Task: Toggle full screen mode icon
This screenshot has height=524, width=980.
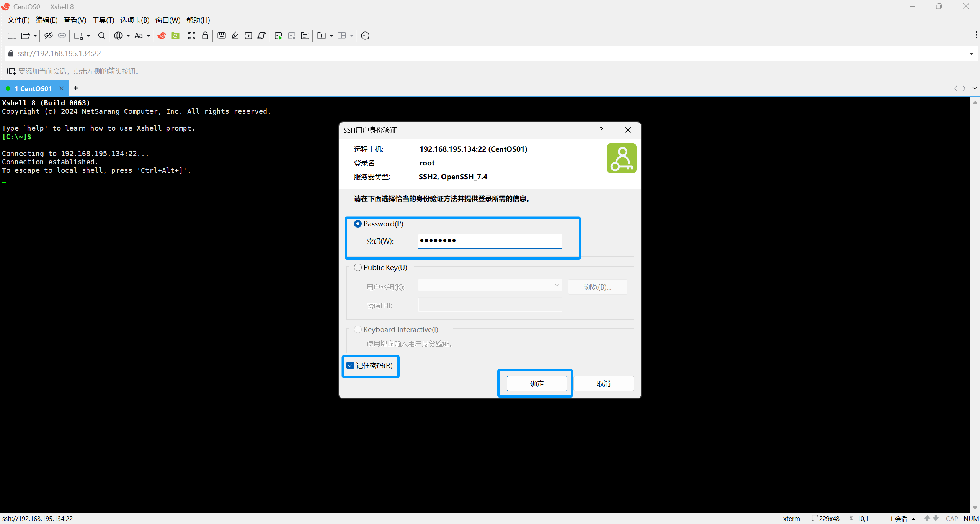Action: pyautogui.click(x=192, y=36)
